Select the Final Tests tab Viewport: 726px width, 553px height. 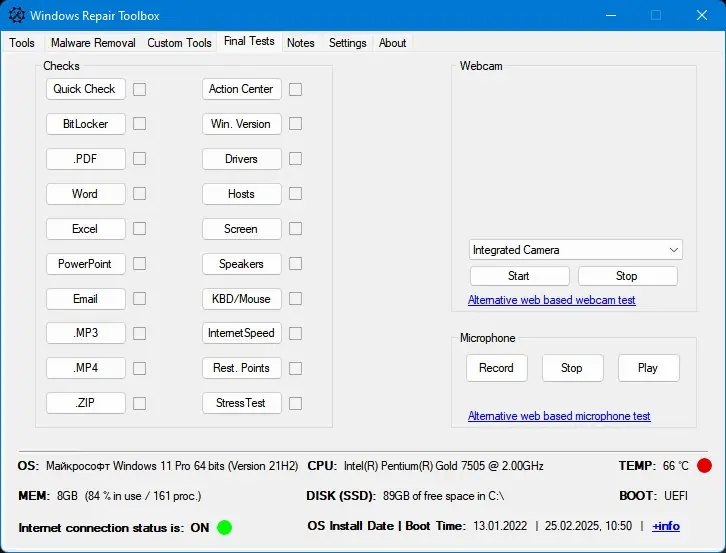pos(249,41)
